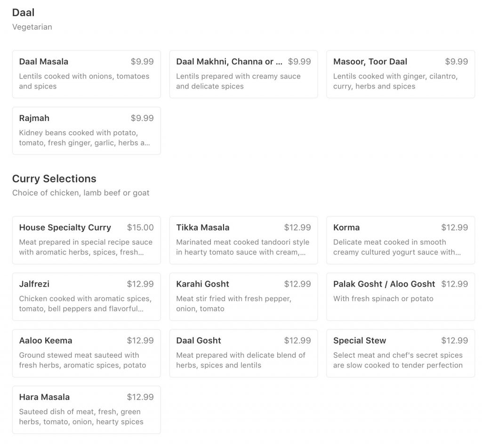Open the Karahi Gosht item
This screenshot has width=482, height=448.
click(243, 296)
